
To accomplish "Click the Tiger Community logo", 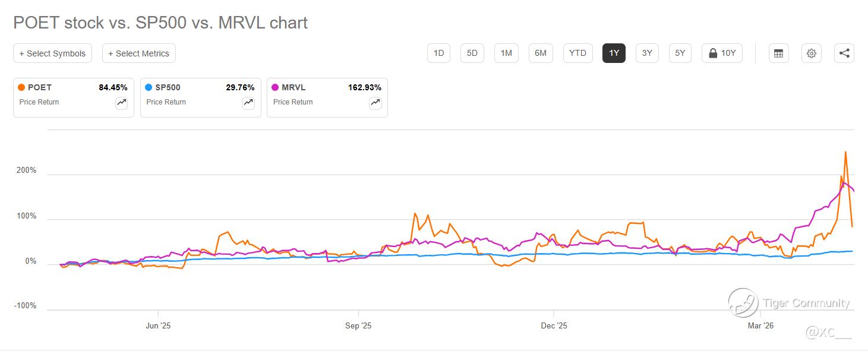I will point(743,302).
